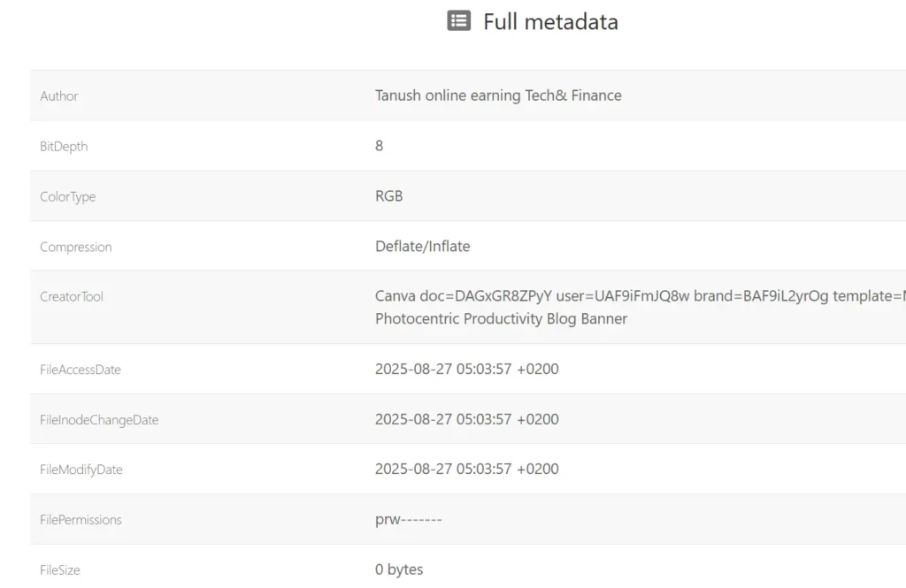The width and height of the screenshot is (906, 588).
Task: Click the Compression label
Action: click(76, 247)
